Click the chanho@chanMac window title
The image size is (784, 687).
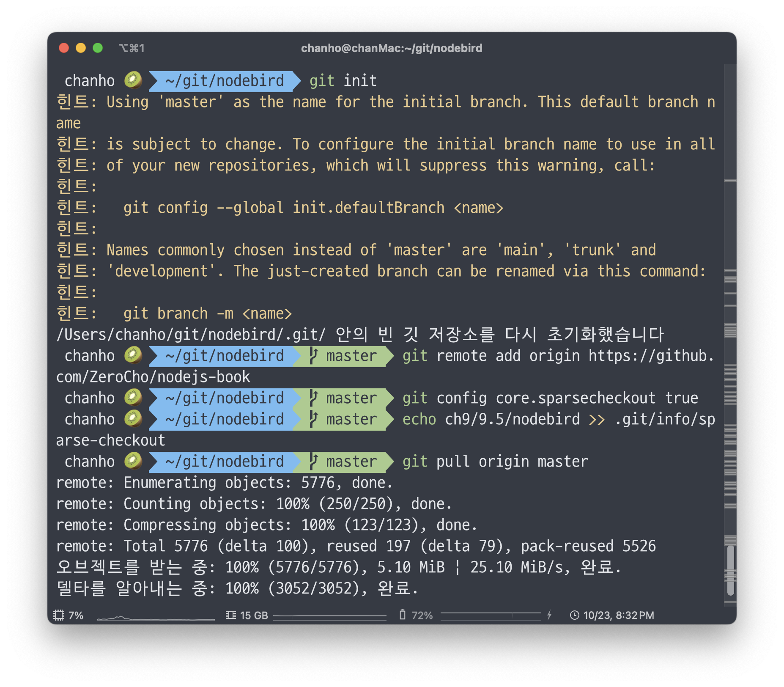click(391, 48)
